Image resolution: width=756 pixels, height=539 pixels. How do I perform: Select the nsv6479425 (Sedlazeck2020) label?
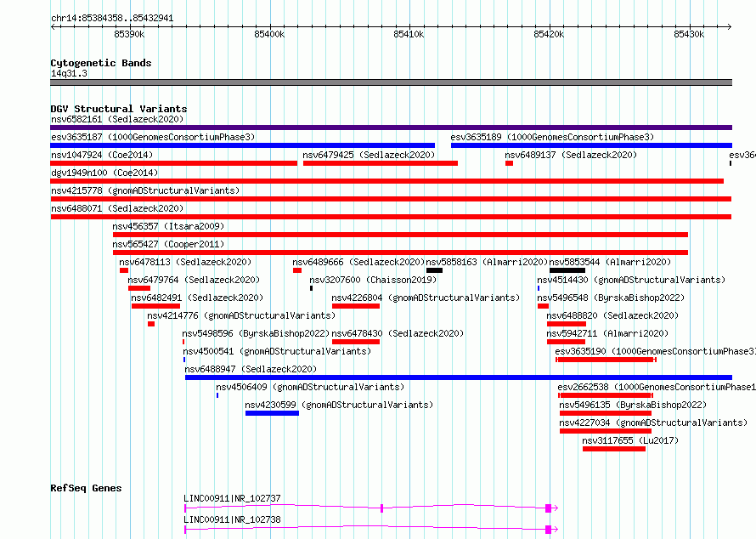369,155
